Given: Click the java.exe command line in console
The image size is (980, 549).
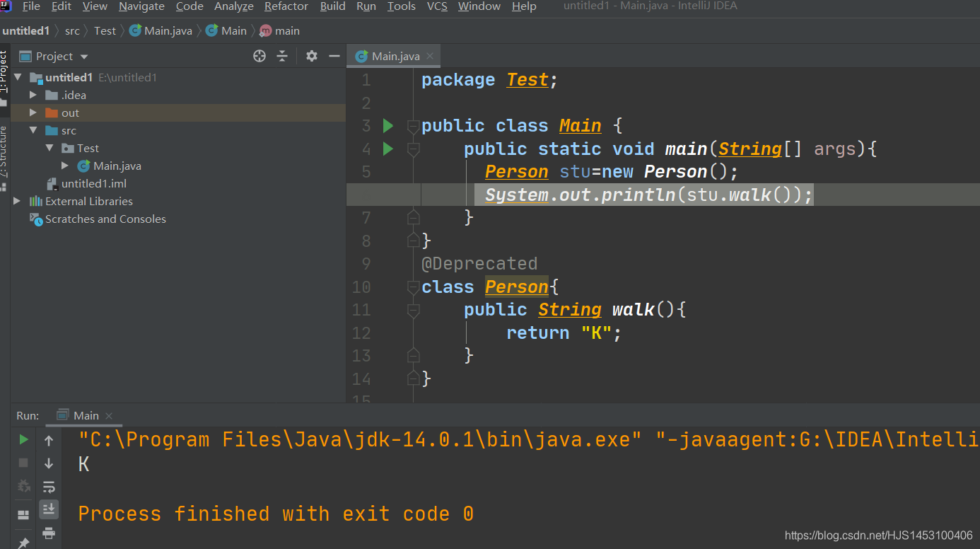Looking at the screenshot, I should [x=529, y=440].
